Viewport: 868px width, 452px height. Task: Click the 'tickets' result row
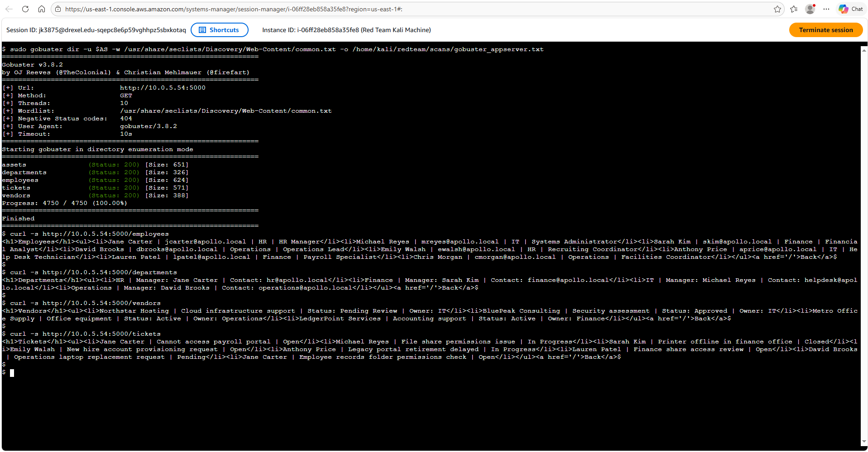pyautogui.click(x=95, y=188)
